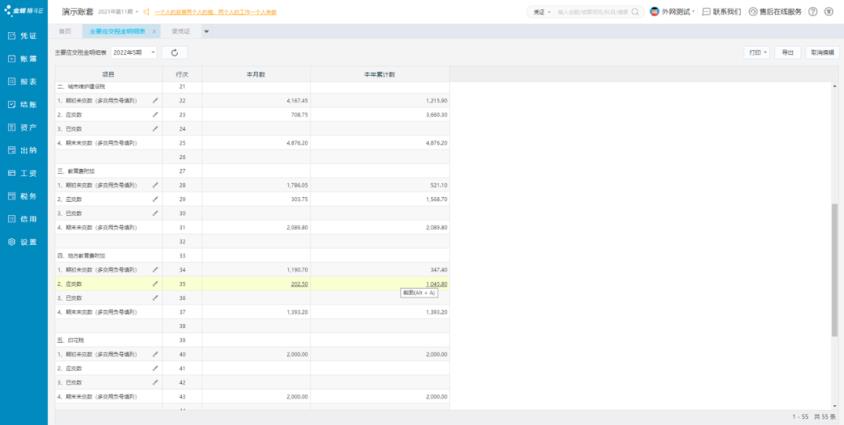Click the edit pencil on row 24

(155, 129)
